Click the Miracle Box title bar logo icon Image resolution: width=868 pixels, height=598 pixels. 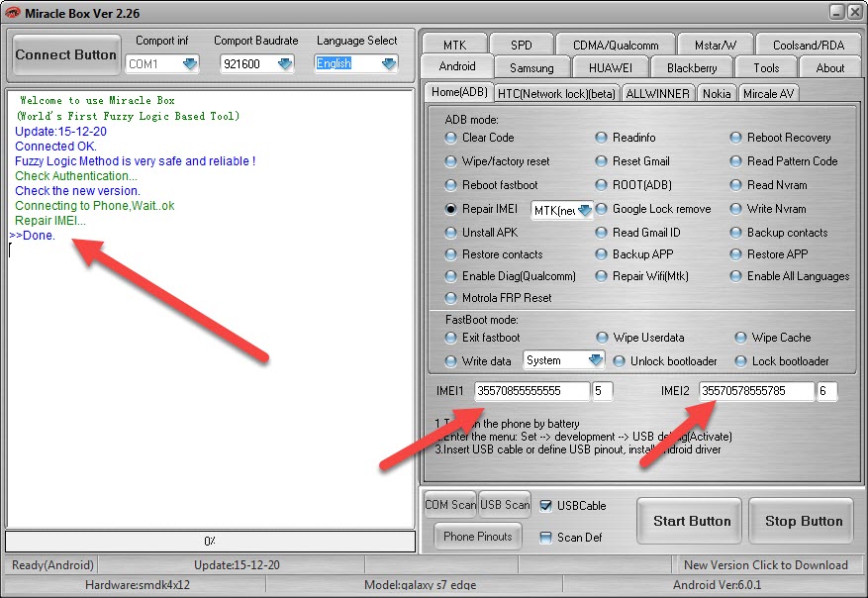[12, 13]
